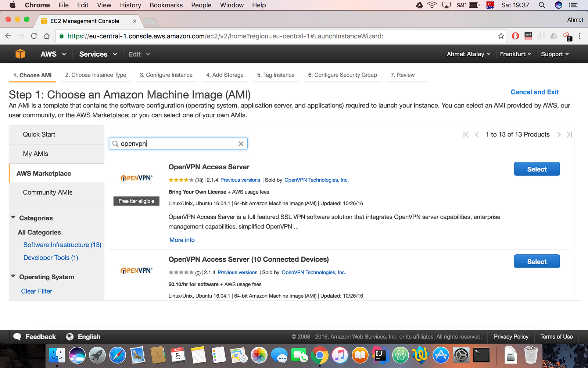This screenshot has width=588, height=368.
Task: Open the Chrome three-dot menu
Action: tap(580, 36)
